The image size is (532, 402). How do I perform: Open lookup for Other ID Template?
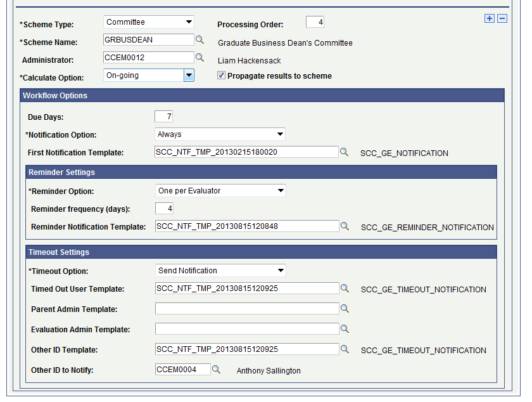point(345,349)
